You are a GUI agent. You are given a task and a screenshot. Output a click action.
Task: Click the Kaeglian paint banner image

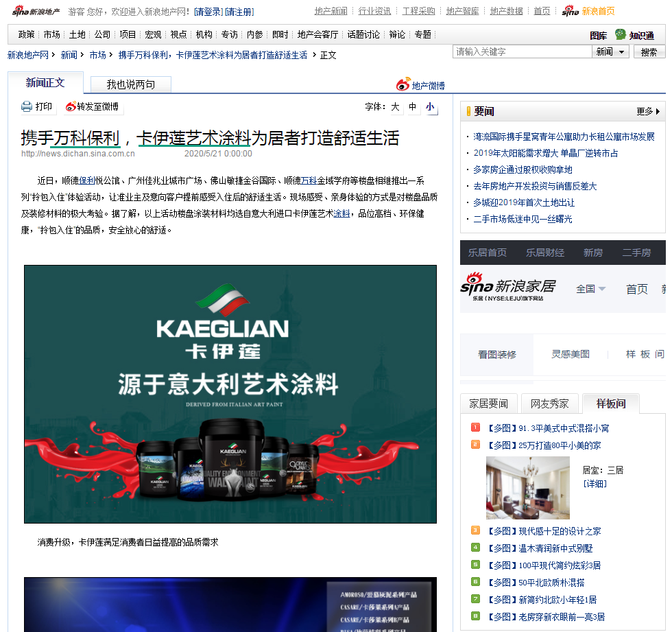[230, 394]
